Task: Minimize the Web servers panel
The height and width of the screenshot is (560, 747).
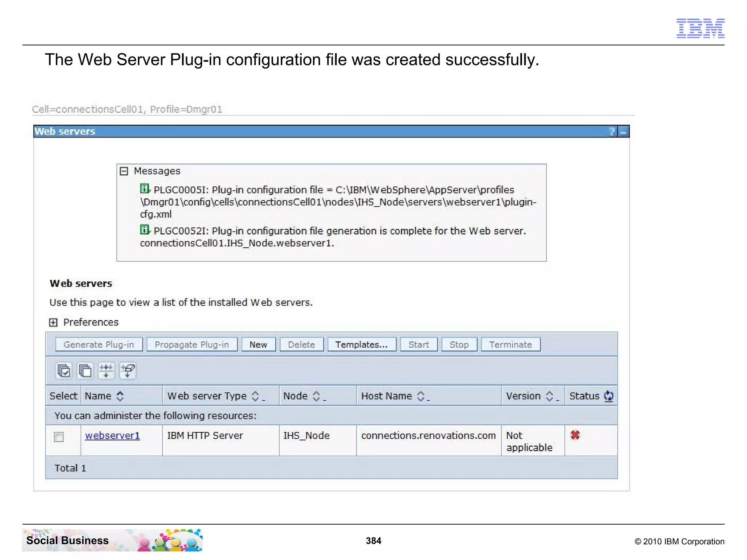Action: [x=623, y=132]
